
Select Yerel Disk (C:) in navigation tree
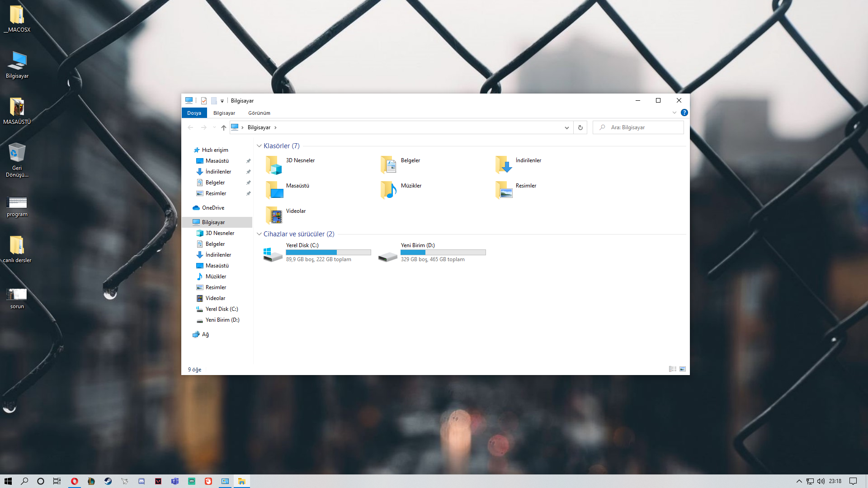tap(222, 309)
